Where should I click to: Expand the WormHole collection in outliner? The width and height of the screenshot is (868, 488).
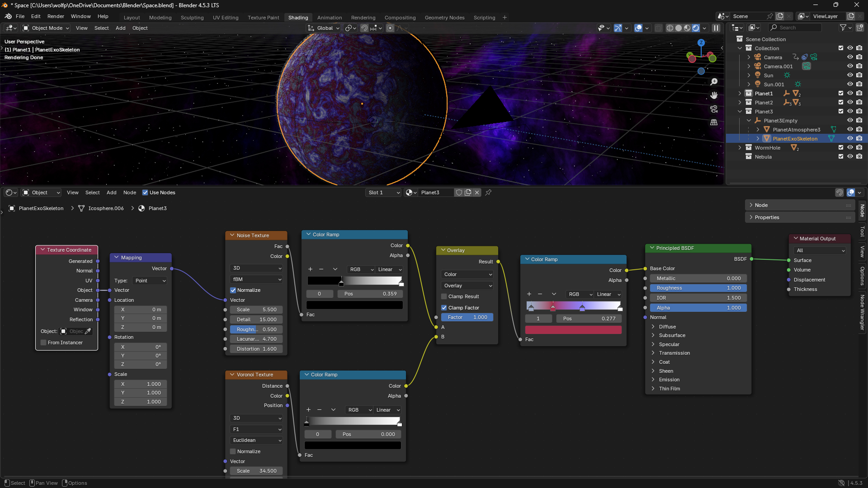tap(740, 148)
